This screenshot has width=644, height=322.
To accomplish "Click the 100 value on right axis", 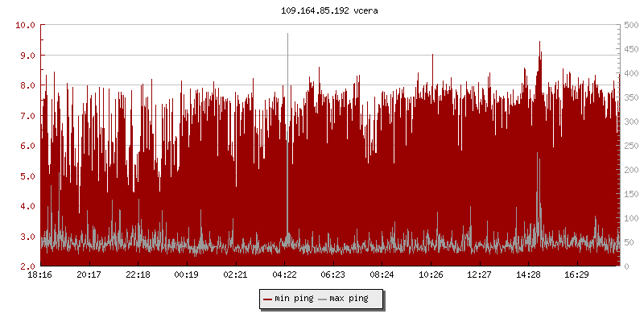I will click(629, 218).
